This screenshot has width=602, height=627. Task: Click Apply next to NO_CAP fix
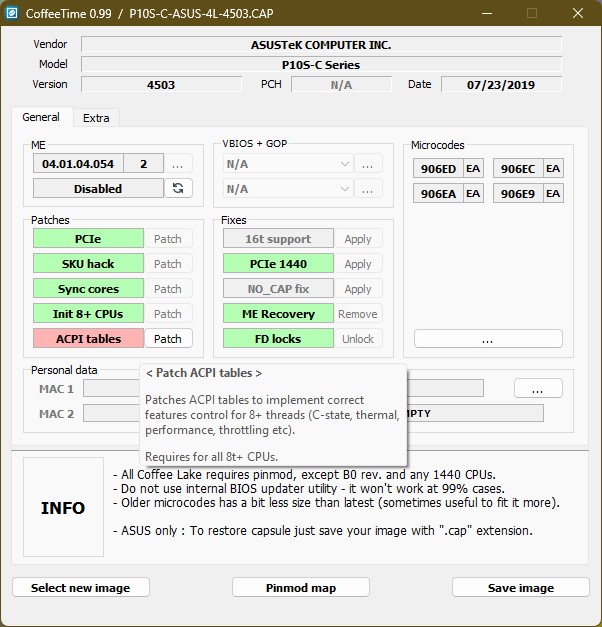pyautogui.click(x=358, y=289)
